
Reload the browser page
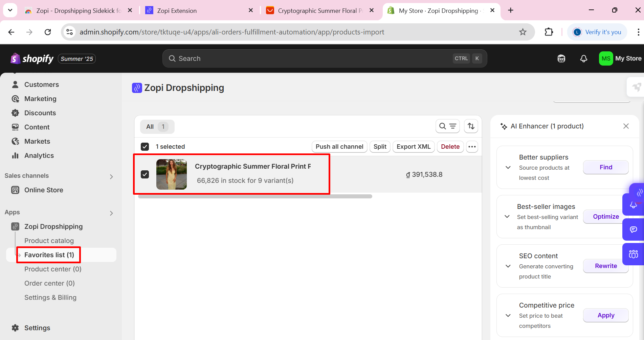(48, 32)
